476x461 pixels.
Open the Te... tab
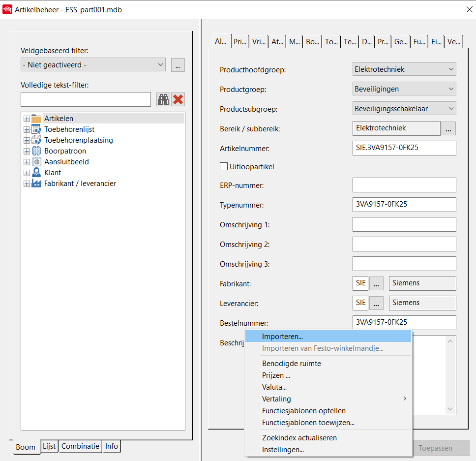[x=350, y=42]
